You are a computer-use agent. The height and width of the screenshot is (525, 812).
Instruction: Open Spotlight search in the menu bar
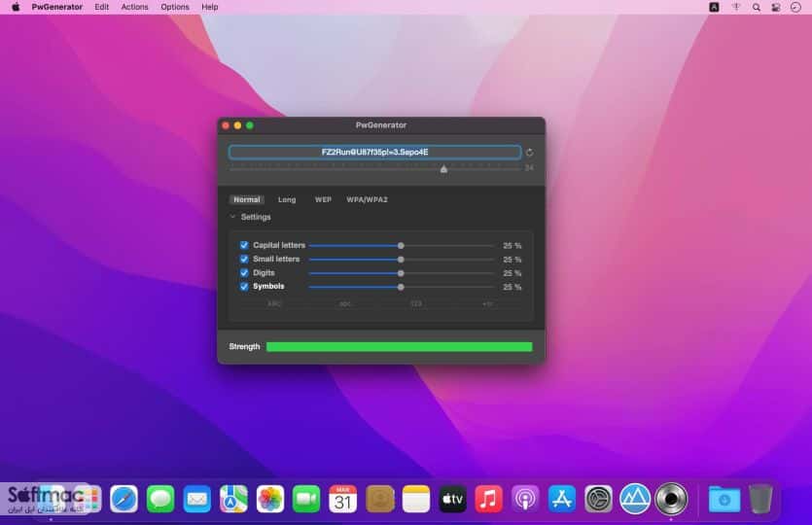[756, 7]
